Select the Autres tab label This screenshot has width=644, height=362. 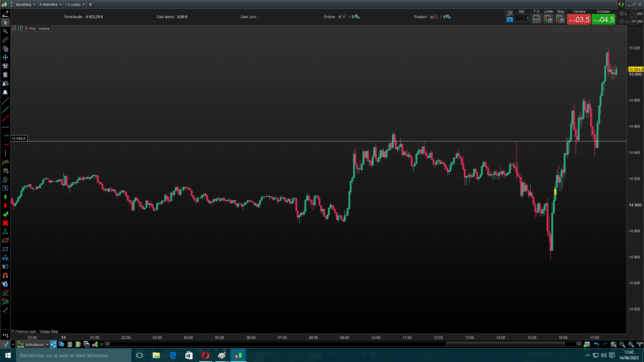[44, 28]
